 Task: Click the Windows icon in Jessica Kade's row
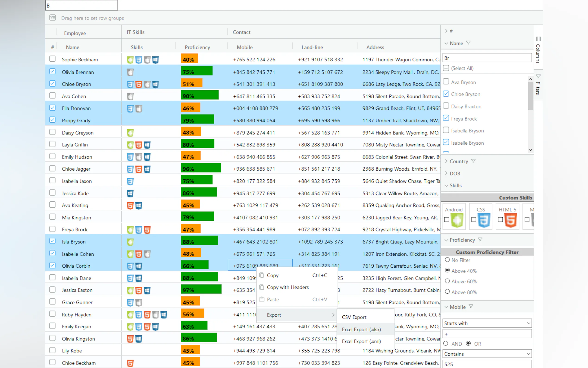point(130,193)
